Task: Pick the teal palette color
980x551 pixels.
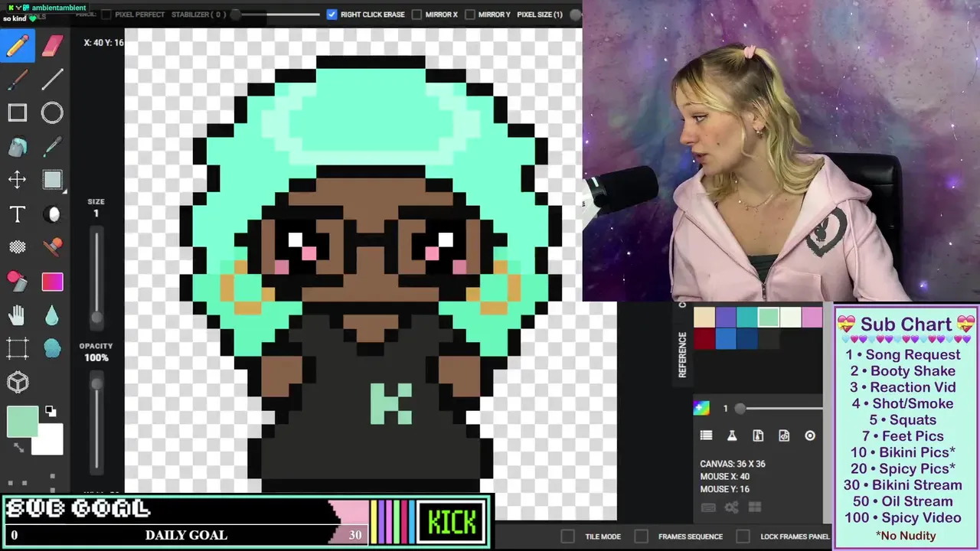Action: (747, 317)
